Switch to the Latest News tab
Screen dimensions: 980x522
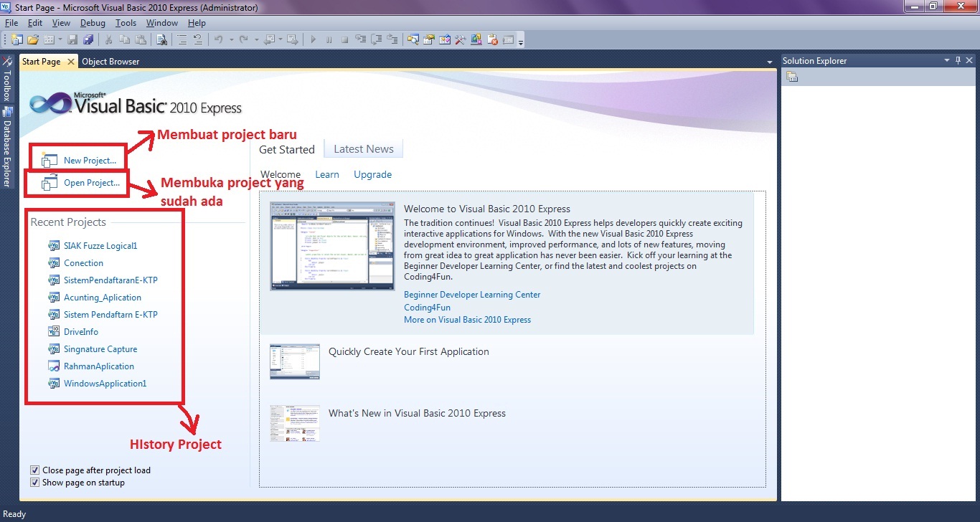click(x=364, y=149)
